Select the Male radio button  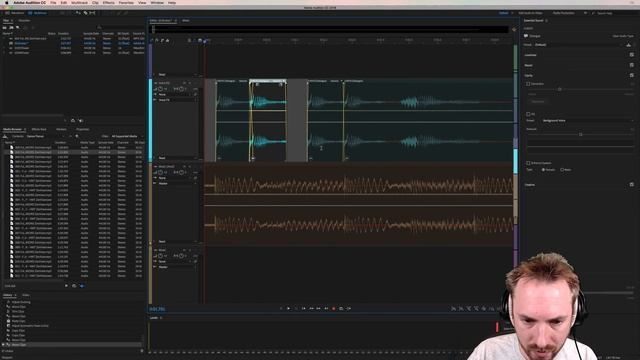click(562, 169)
